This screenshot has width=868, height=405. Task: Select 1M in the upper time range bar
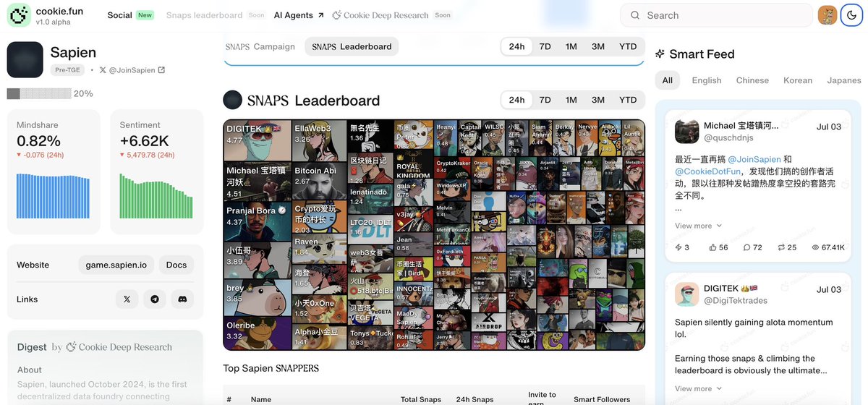click(571, 46)
